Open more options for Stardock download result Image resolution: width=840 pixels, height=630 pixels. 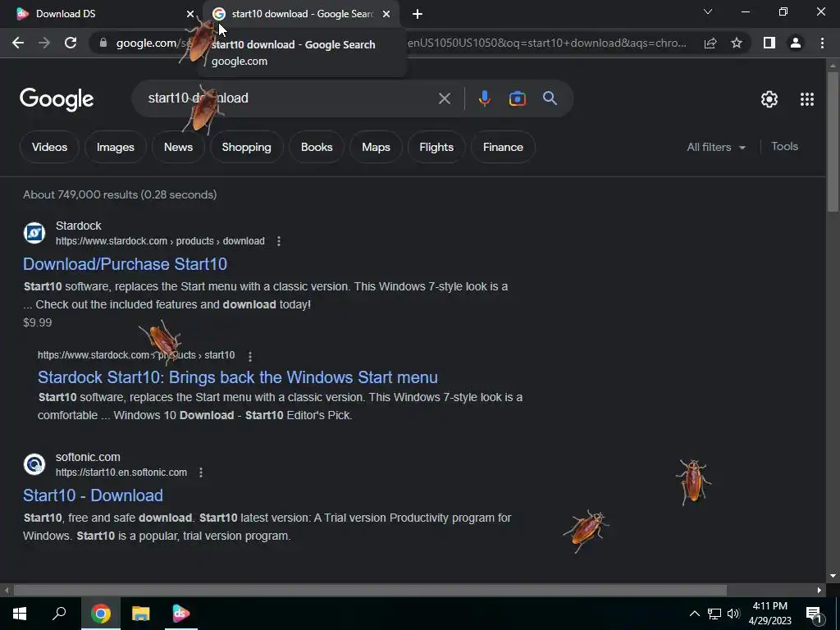point(279,241)
